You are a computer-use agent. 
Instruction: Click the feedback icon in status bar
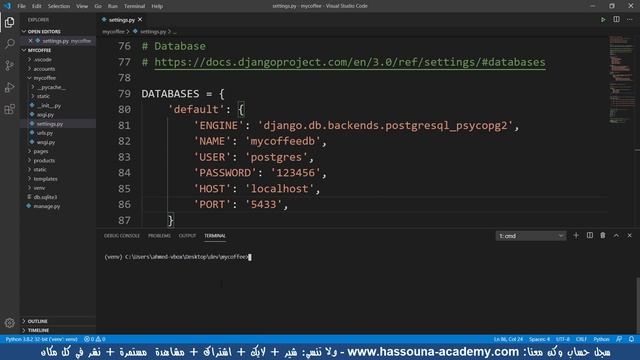pyautogui.click(x=619, y=339)
